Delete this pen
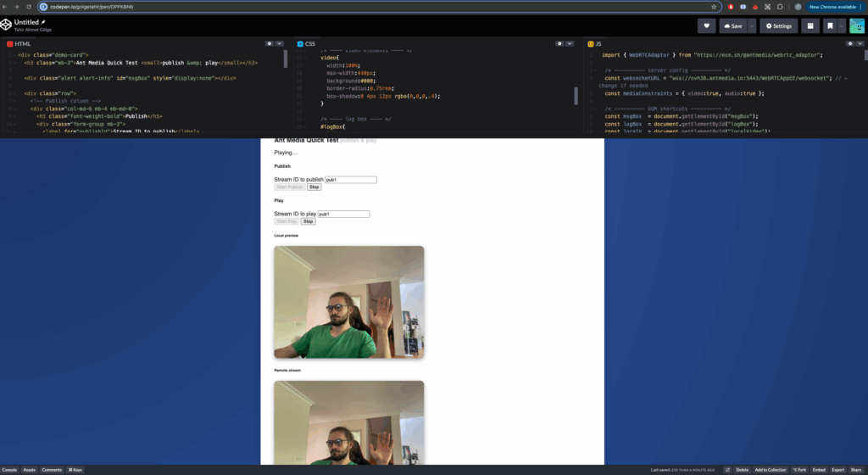The image size is (868, 475). tap(743, 470)
